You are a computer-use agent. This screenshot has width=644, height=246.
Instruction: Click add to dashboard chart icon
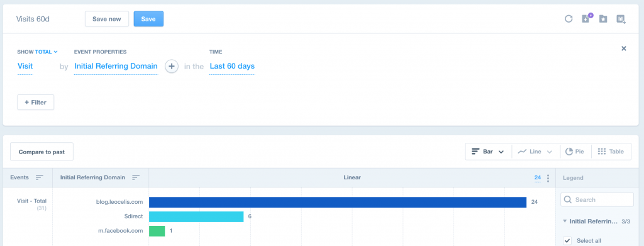(621, 19)
